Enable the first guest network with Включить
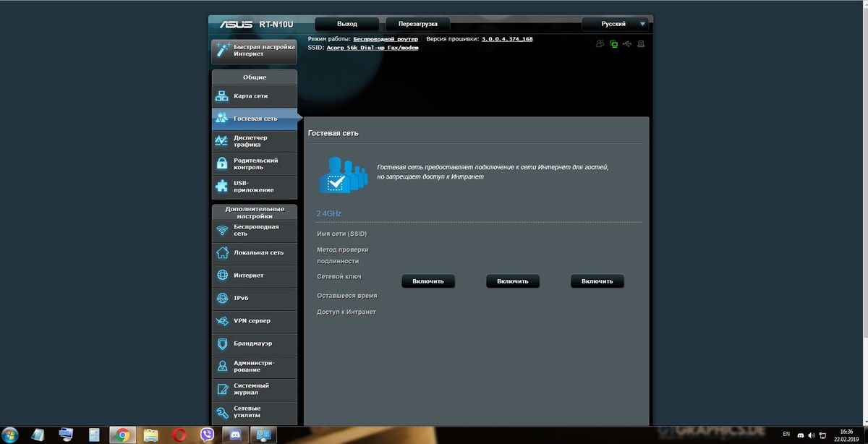 pos(428,281)
